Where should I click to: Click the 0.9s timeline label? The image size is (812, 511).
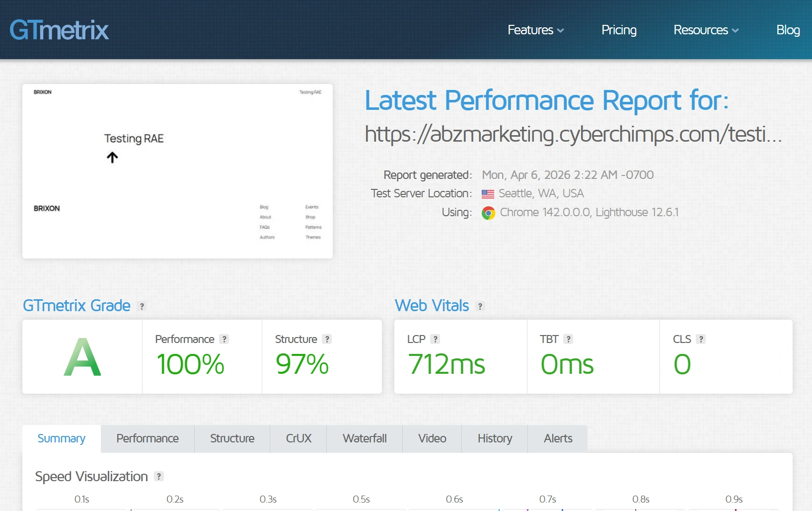click(734, 499)
